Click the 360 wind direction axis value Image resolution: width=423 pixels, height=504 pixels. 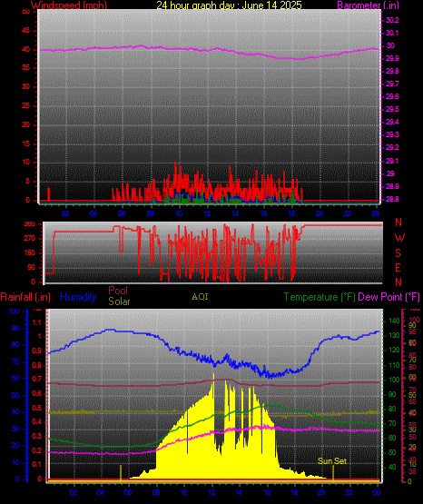[x=30, y=224]
